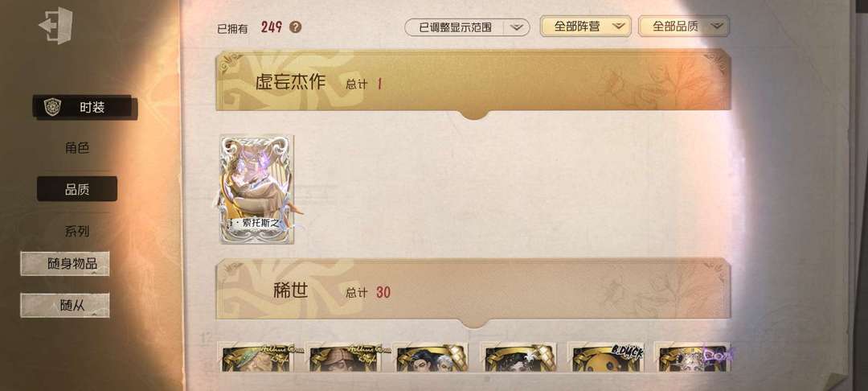Collapse the 虚妄杰作 section header
This screenshot has width=868, height=391.
[x=473, y=81]
